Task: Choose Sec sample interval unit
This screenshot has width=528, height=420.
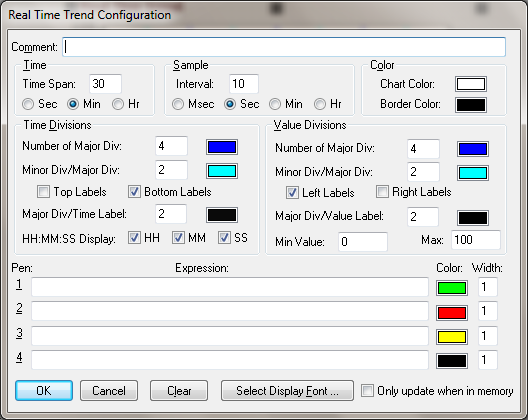Action: coord(230,104)
